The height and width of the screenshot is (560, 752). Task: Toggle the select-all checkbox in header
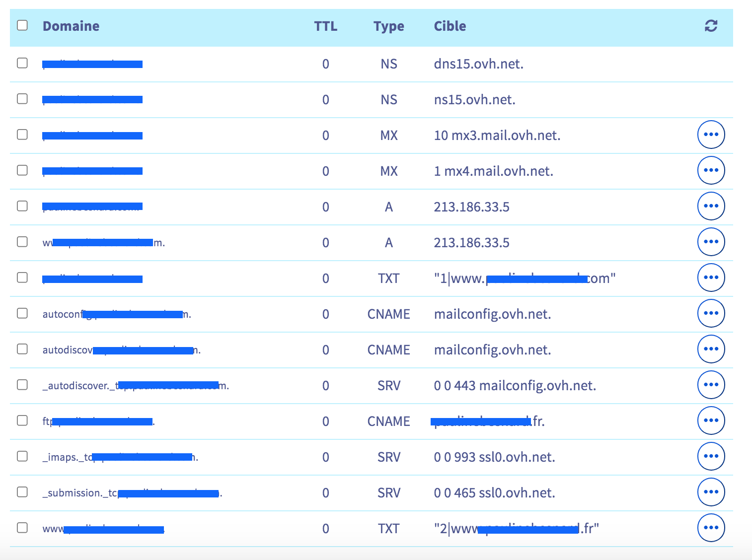point(22,25)
